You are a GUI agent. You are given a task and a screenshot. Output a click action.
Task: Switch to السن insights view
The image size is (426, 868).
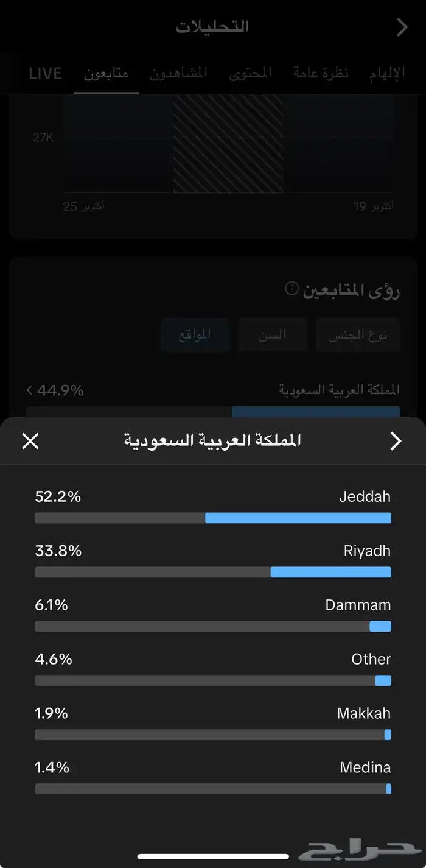click(x=273, y=335)
